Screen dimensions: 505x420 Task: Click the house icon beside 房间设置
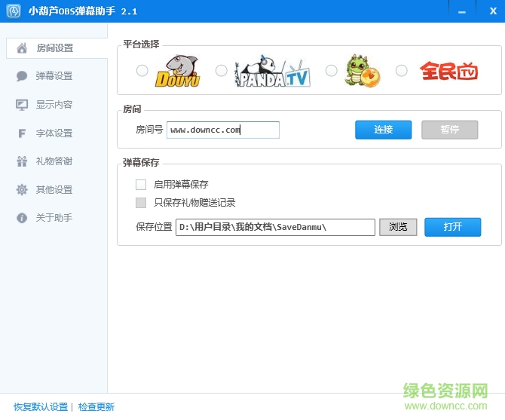pyautogui.click(x=22, y=48)
